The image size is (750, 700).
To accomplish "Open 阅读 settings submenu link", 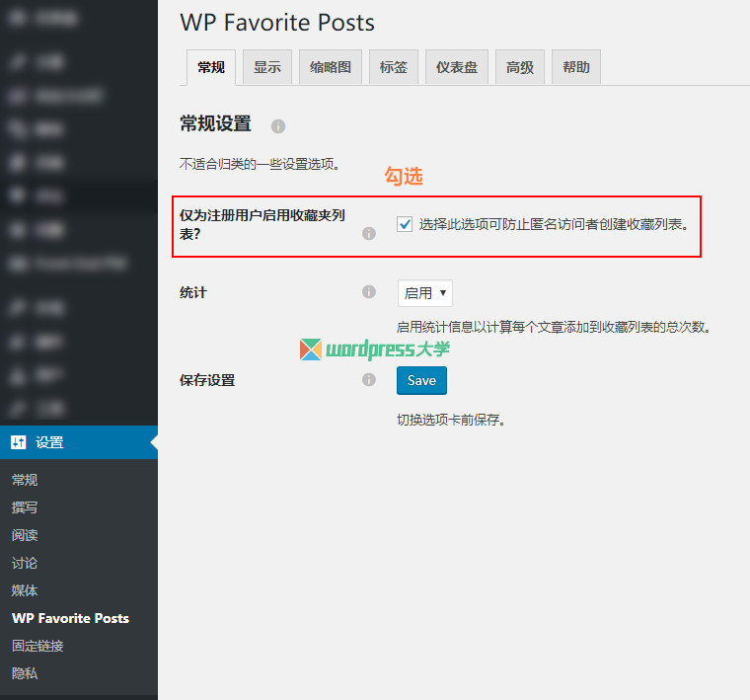I will [x=25, y=535].
